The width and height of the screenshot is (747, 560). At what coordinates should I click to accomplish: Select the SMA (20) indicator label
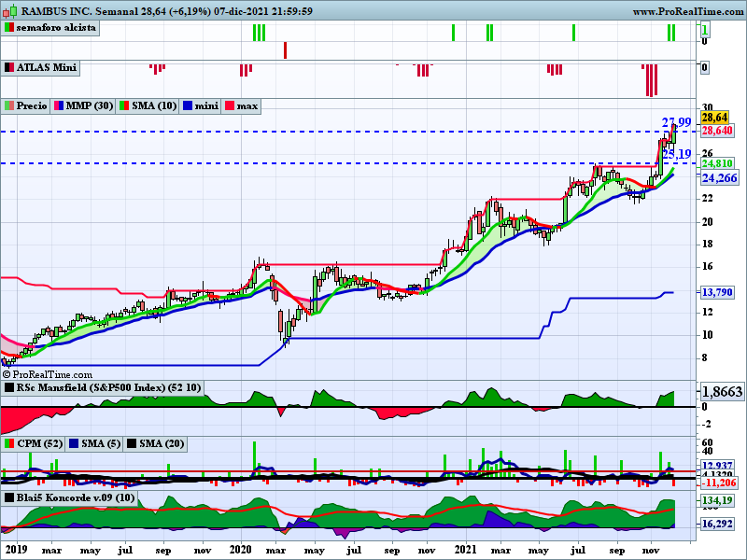click(x=162, y=444)
